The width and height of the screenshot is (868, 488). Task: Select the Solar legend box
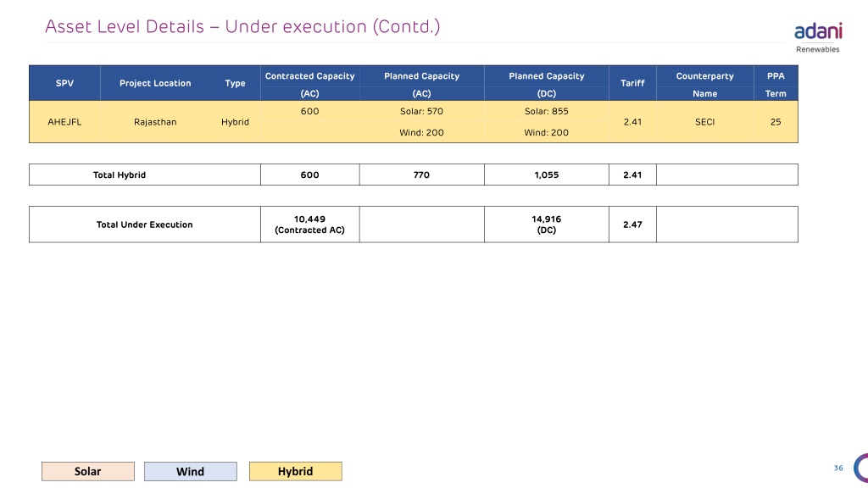tap(88, 471)
